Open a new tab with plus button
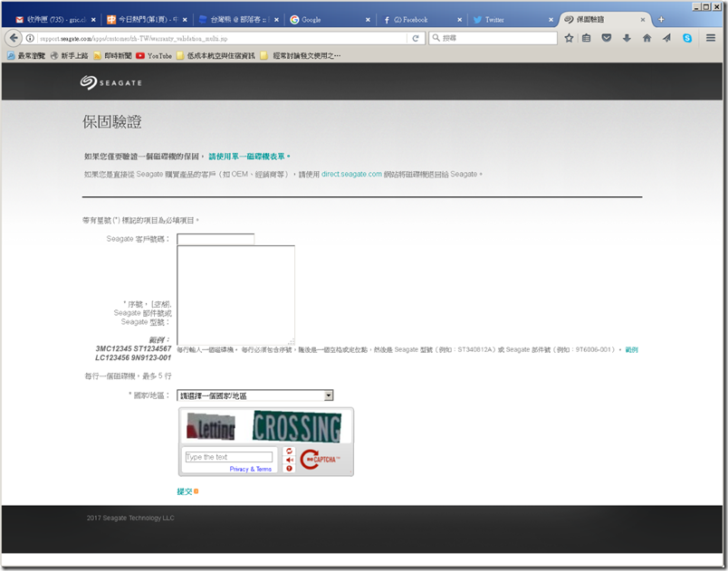 click(x=661, y=19)
